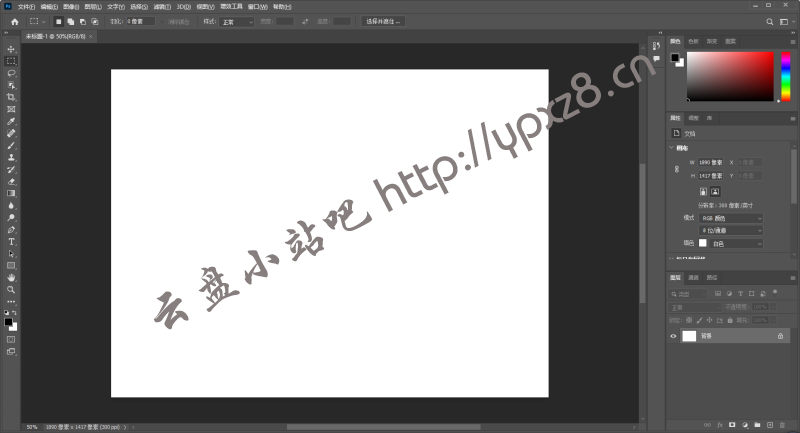Collapse the Canvas section in Properties
Image resolution: width=800 pixels, height=433 pixels.
coord(671,147)
